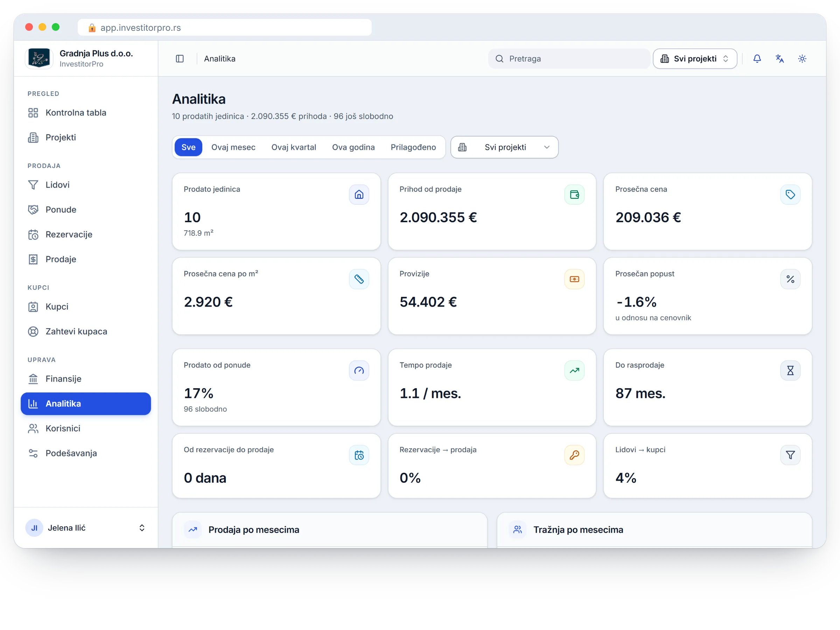This screenshot has height=630, width=840.
Task: Click the Pretraga search field
Action: (x=568, y=58)
